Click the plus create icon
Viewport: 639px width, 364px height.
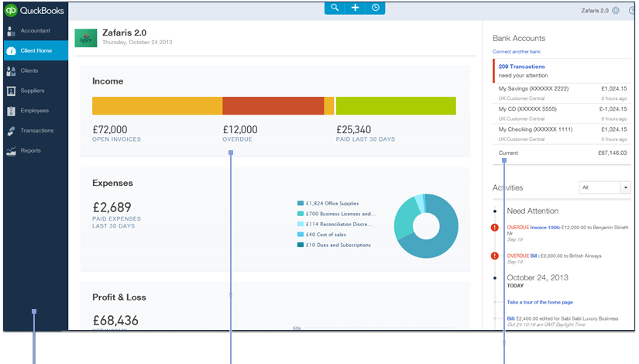pos(355,8)
